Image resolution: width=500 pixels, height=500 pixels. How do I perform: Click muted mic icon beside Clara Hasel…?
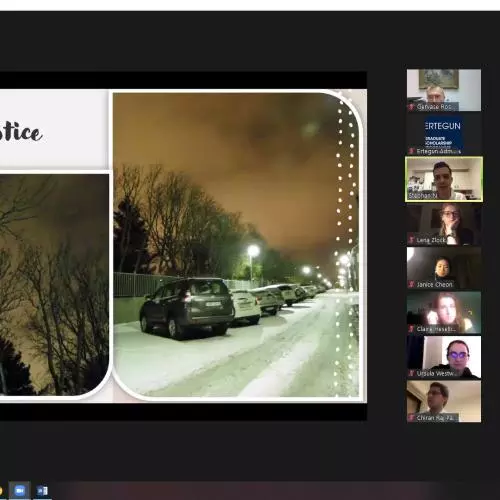(412, 329)
